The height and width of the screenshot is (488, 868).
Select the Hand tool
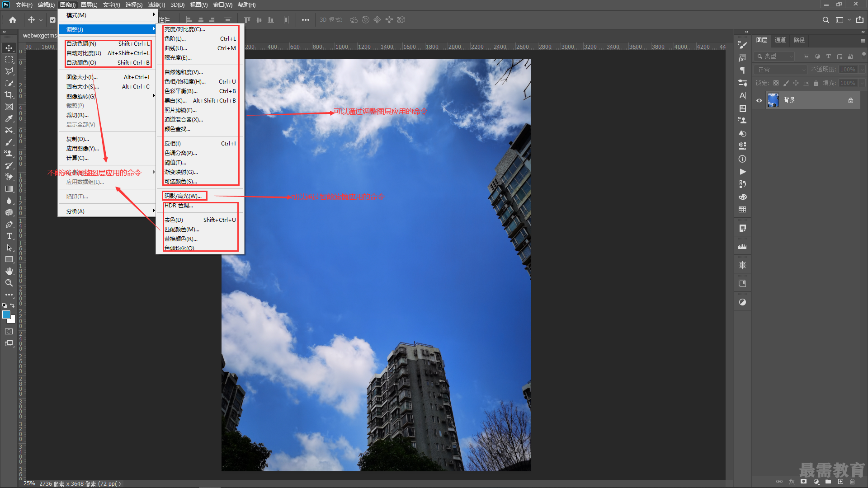[9, 271]
